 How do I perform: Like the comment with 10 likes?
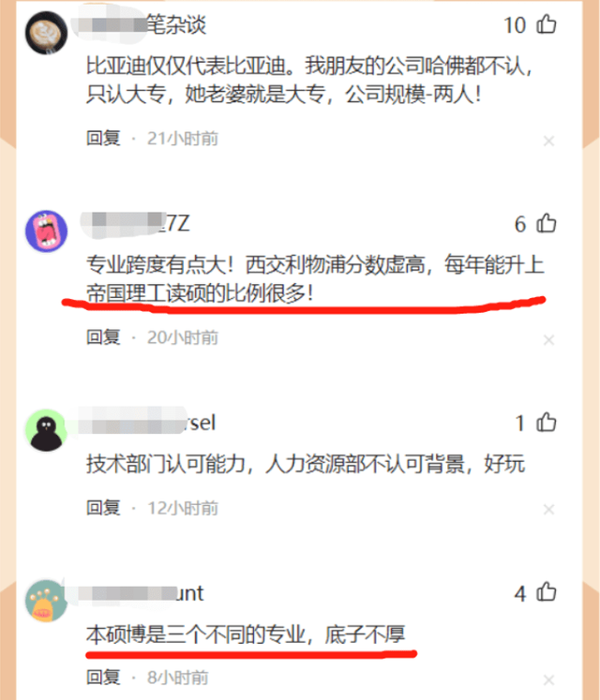[546, 24]
